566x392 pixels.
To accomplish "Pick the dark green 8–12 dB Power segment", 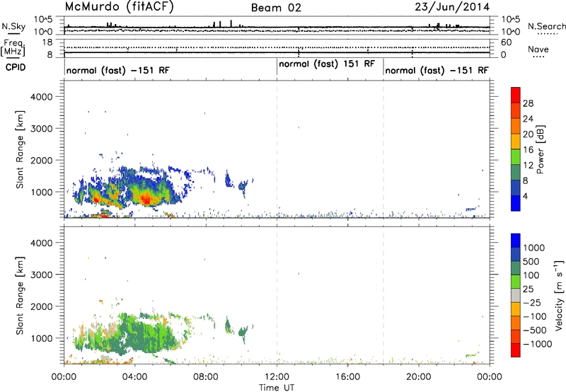I will 516,173.
